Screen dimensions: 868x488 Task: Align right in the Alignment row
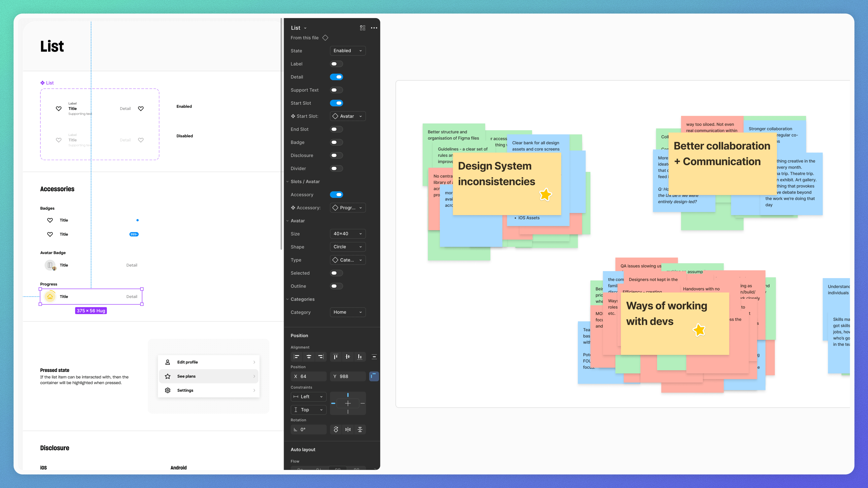click(321, 357)
